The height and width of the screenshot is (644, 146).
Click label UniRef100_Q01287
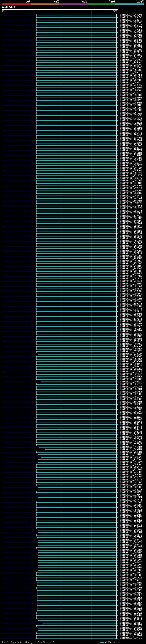tap(131, 145)
